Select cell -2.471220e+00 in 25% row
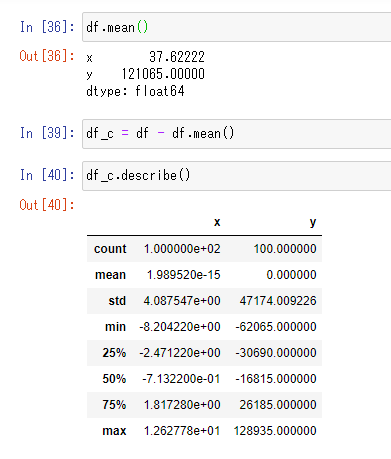The height and width of the screenshot is (459, 391). click(180, 353)
